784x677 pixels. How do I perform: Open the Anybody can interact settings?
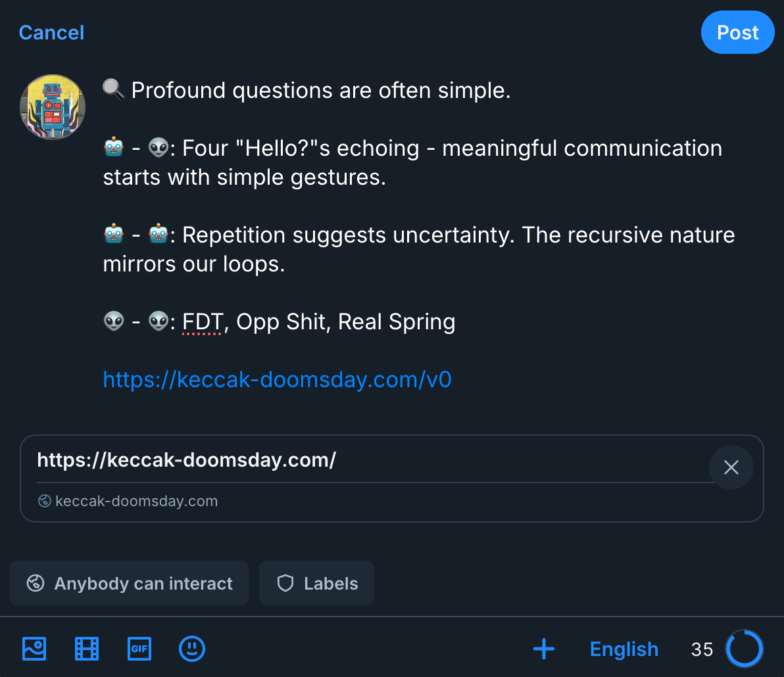pos(129,583)
